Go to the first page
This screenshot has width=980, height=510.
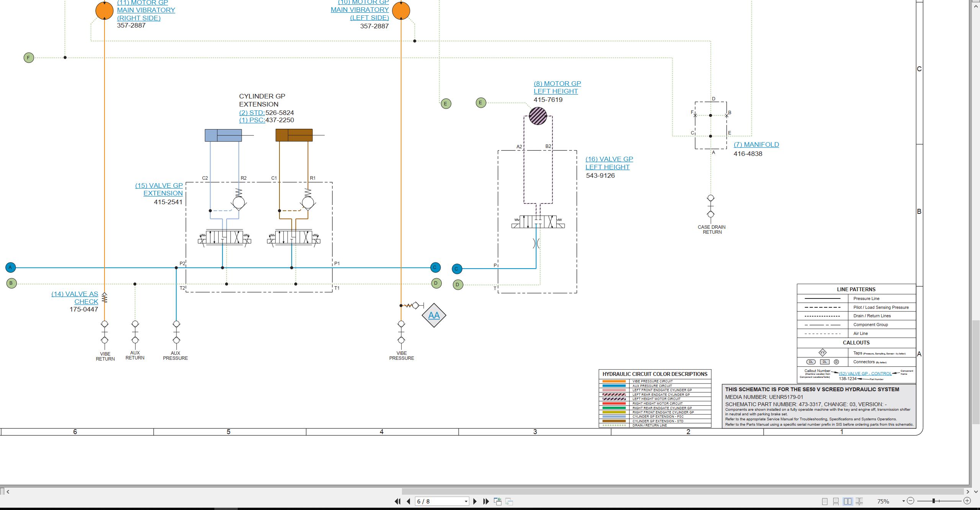point(398,501)
